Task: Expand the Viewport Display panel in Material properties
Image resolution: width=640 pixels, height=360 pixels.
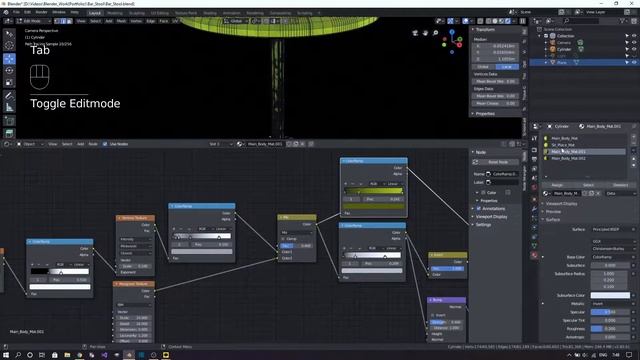Action: (x=561, y=203)
